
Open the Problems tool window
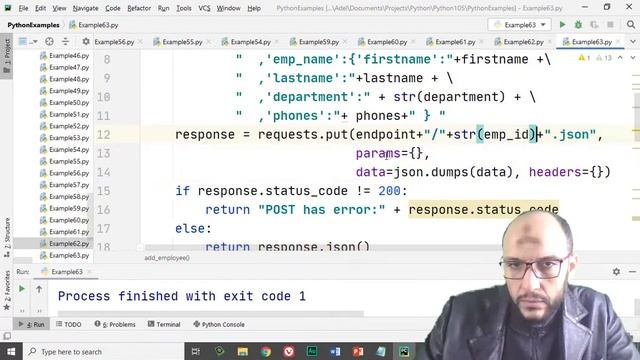click(115, 324)
